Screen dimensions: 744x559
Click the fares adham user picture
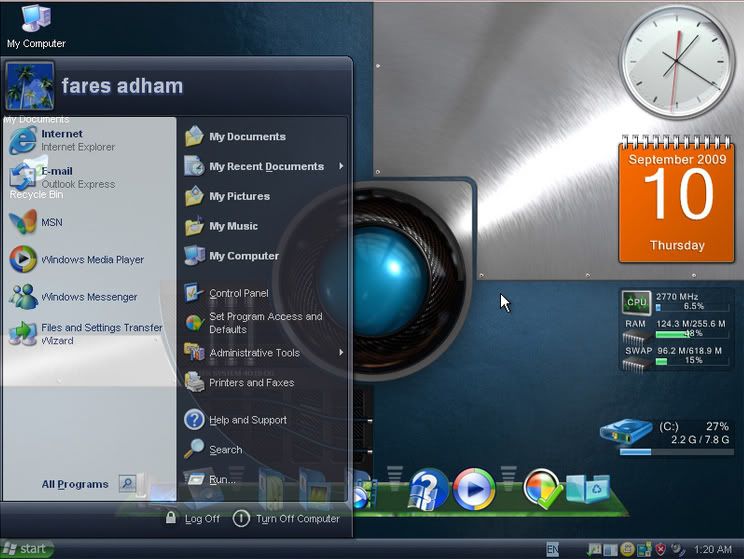(29, 86)
